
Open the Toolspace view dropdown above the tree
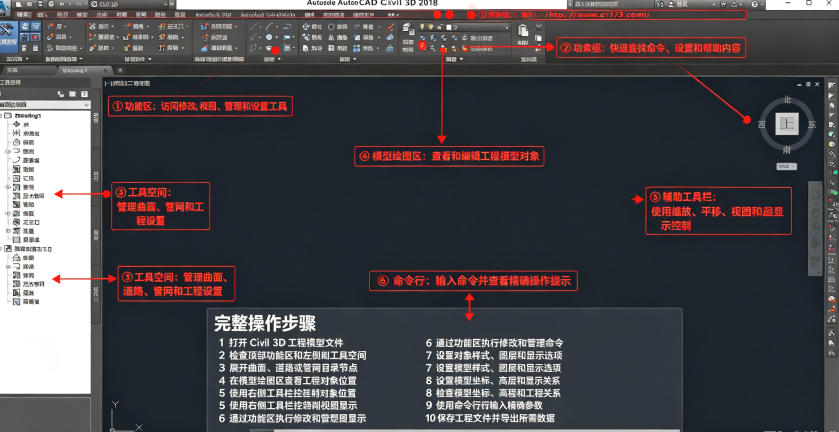pos(45,105)
